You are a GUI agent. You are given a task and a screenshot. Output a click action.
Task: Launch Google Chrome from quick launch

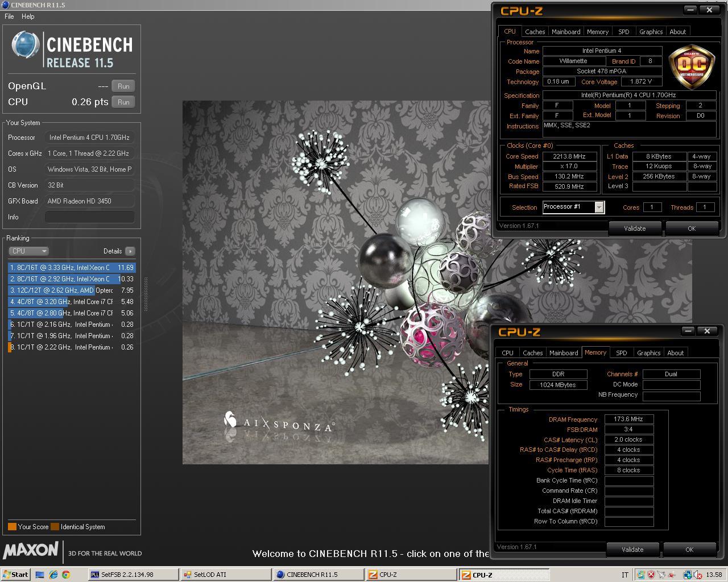point(65,575)
